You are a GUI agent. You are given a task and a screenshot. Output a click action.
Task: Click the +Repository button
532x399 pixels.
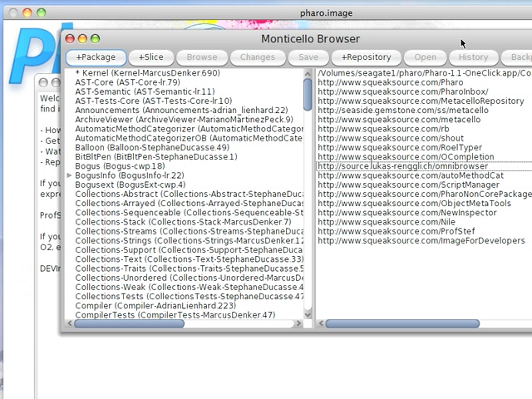tap(366, 57)
